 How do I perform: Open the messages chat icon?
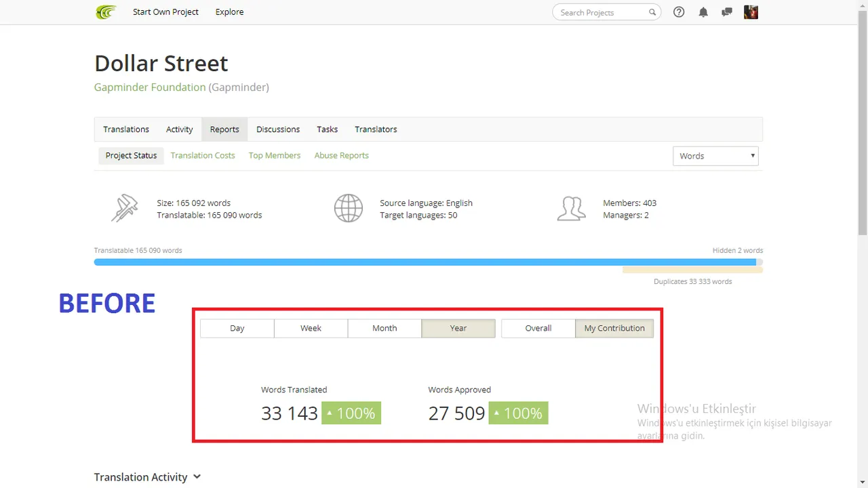[x=727, y=12]
